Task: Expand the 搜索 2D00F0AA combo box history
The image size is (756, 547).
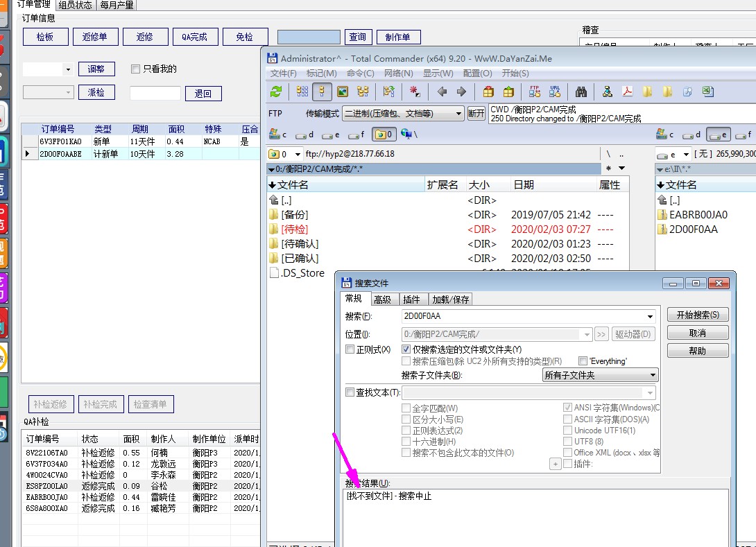Action: [x=650, y=317]
